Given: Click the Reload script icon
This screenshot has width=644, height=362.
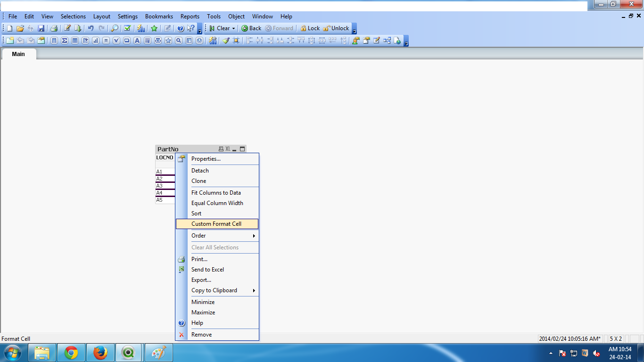Looking at the screenshot, I should 78,28.
